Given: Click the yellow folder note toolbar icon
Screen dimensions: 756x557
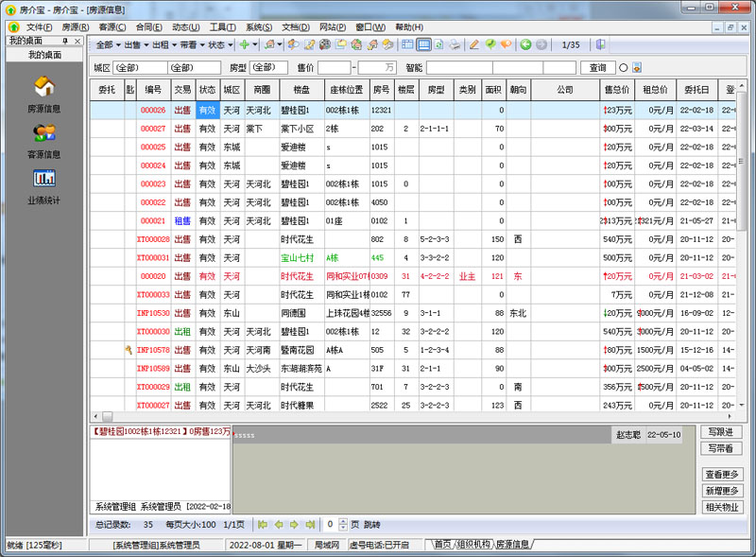Looking at the screenshot, I should pos(341,44).
